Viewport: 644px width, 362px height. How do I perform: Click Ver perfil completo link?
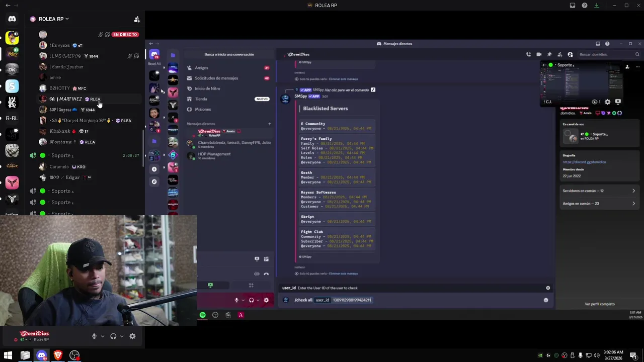600,304
